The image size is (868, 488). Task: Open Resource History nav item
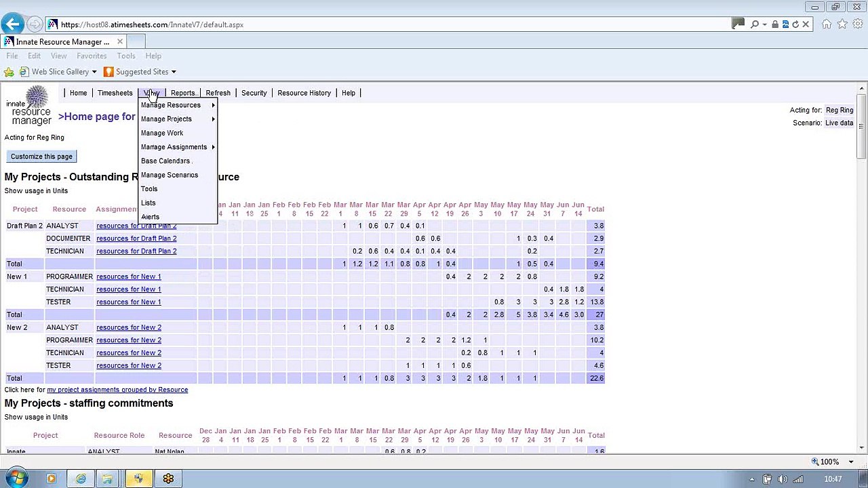pos(304,93)
